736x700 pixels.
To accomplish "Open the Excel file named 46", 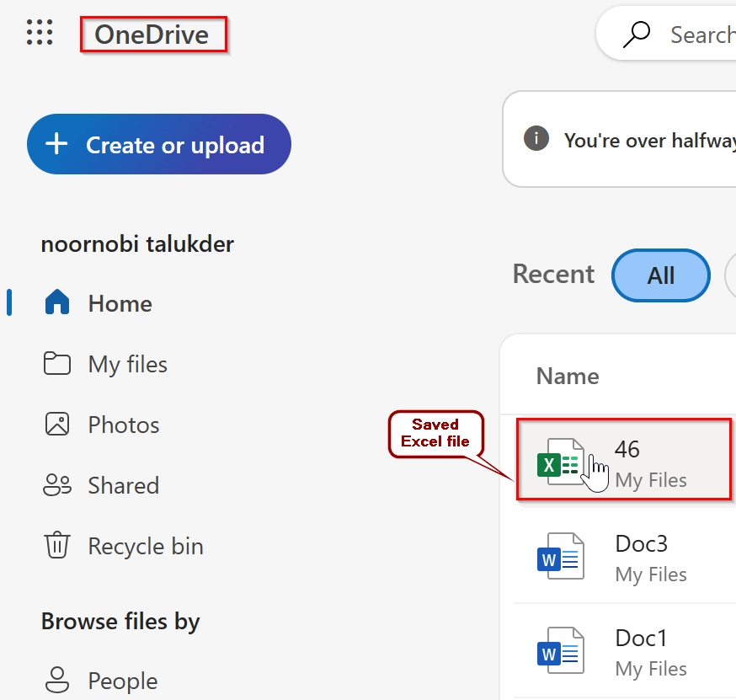I will [x=627, y=449].
